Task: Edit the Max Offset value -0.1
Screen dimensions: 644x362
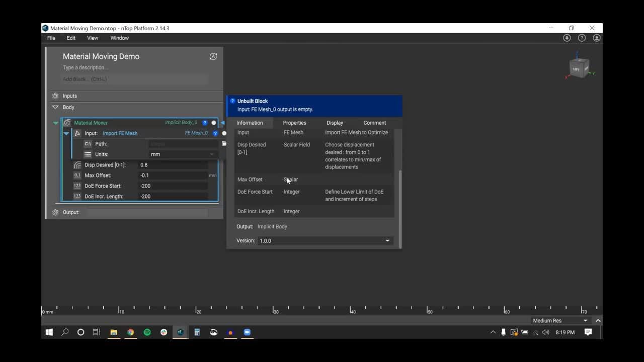Action: coord(173,175)
